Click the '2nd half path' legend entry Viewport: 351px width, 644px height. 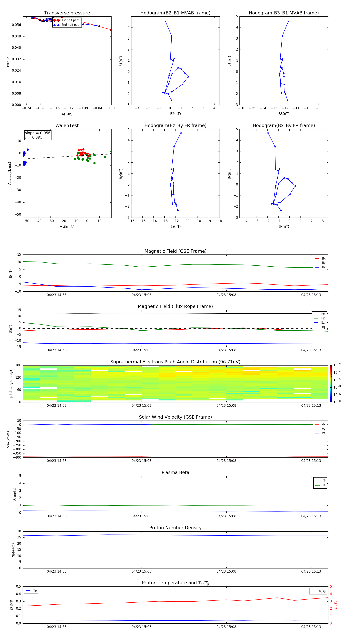click(x=67, y=25)
